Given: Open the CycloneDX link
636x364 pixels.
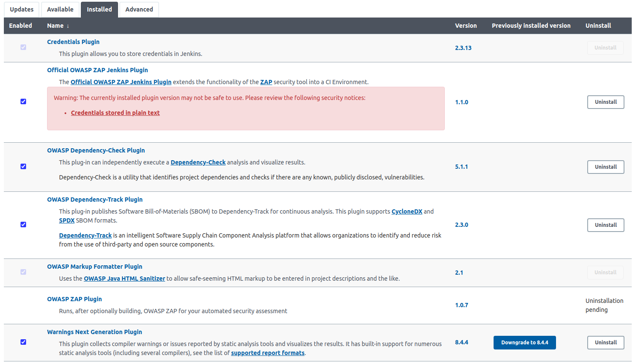Looking at the screenshot, I should [407, 211].
